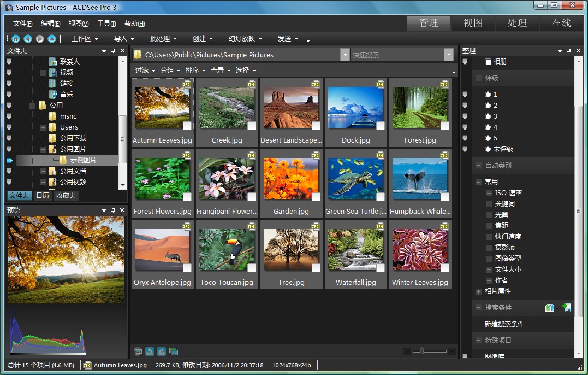Zoom in thumbnails with plus icon
The height and width of the screenshot is (375, 588).
(452, 351)
